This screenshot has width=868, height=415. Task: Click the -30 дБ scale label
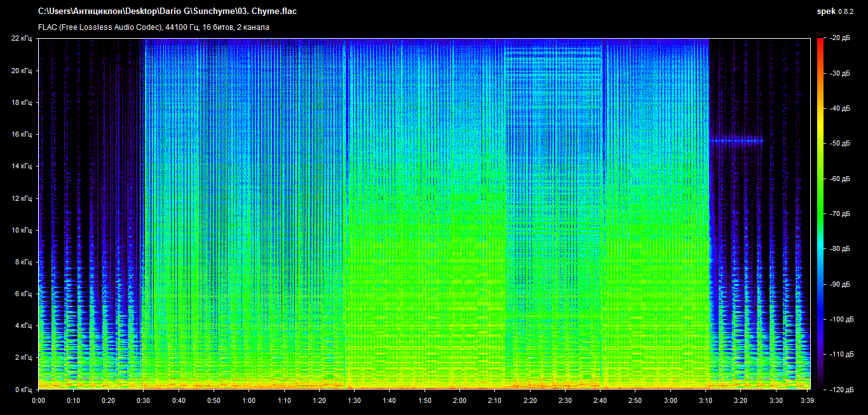click(841, 74)
